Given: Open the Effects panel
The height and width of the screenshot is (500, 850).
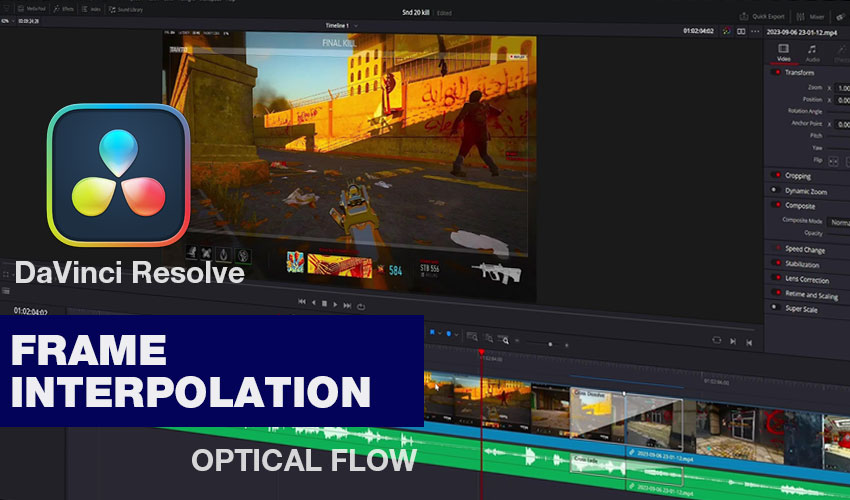Looking at the screenshot, I should [x=64, y=9].
